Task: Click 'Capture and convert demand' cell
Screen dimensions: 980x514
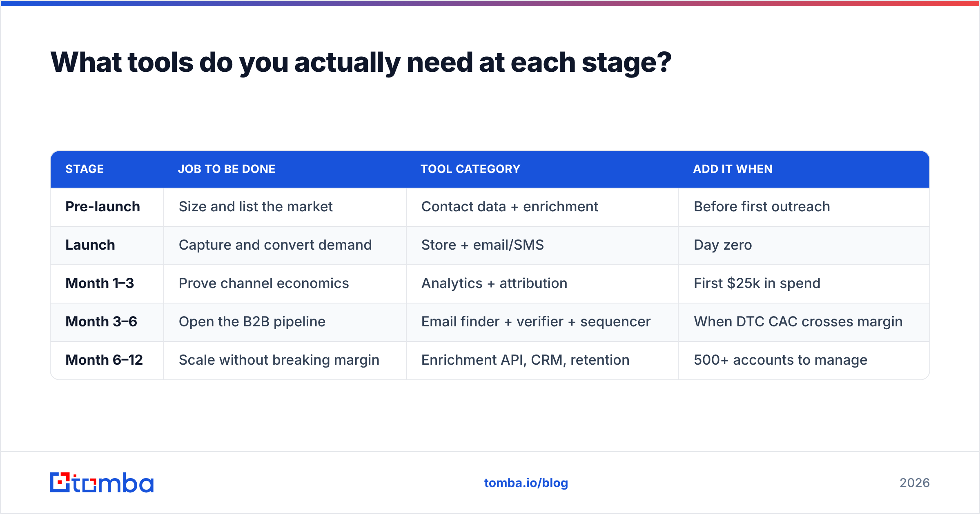Action: tap(285, 245)
